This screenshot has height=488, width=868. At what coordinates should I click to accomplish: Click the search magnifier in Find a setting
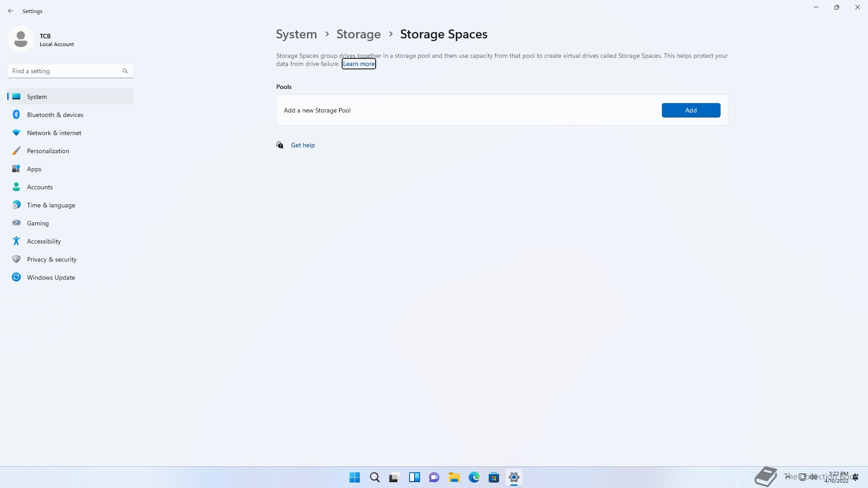(x=125, y=71)
